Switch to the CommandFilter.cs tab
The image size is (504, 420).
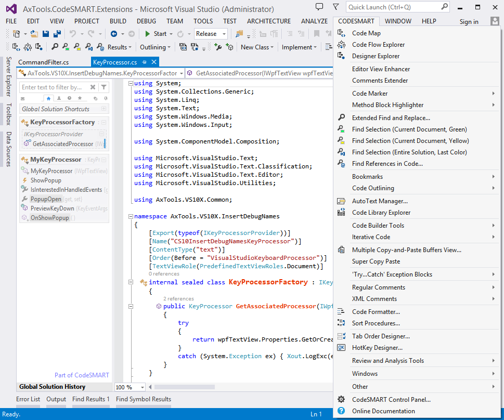pos(43,62)
